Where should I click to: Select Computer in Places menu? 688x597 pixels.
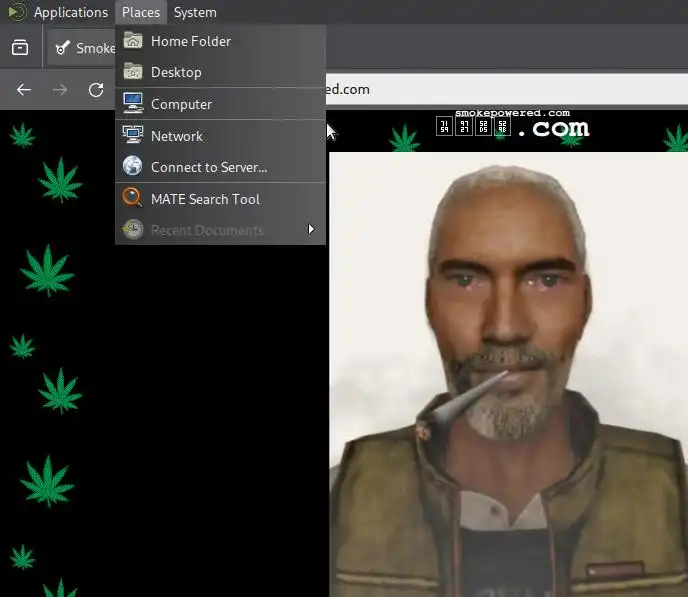220,104
